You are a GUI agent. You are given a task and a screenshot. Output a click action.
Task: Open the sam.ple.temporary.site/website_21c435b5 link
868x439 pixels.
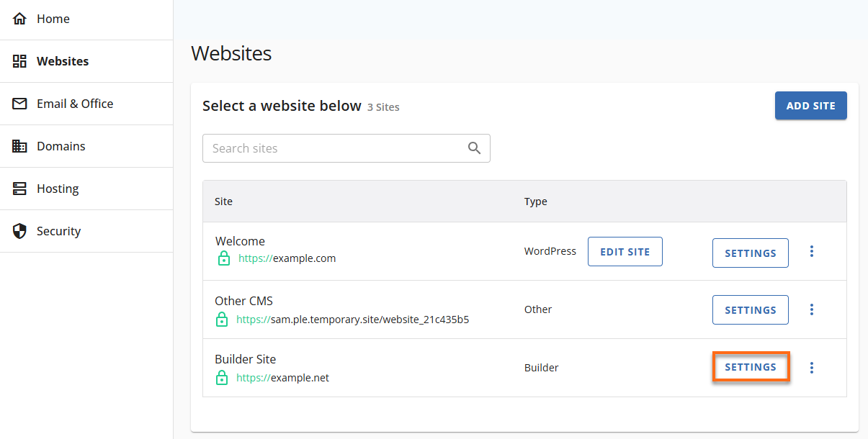coord(353,320)
